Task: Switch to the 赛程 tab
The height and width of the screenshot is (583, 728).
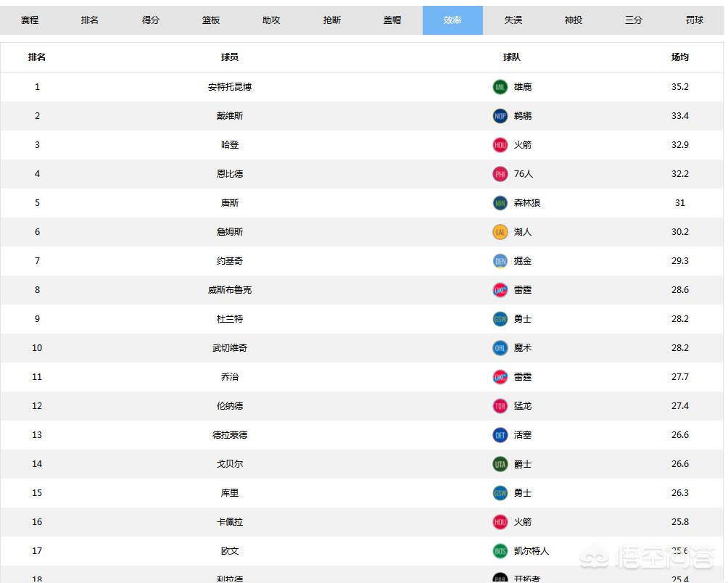Action: click(x=30, y=20)
